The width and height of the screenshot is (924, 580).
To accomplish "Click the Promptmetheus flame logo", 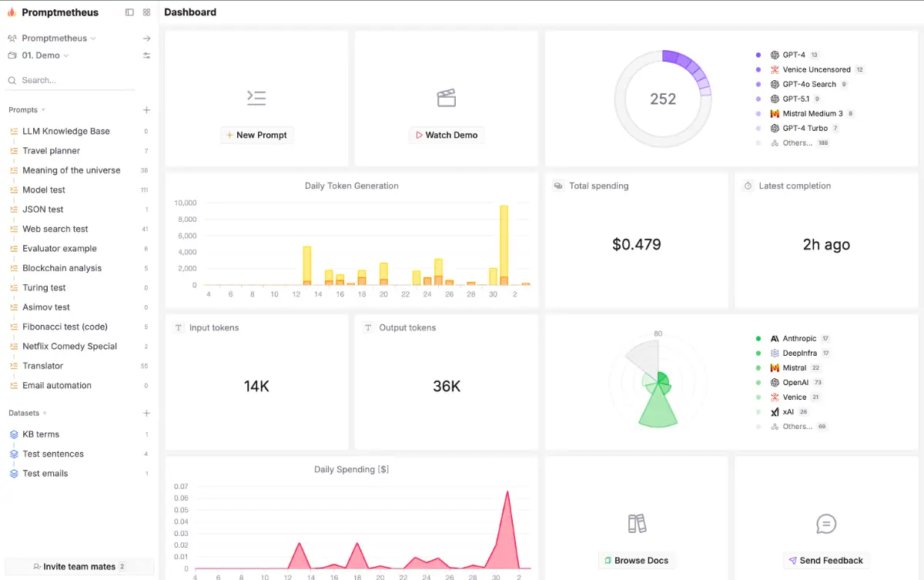I will 12,12.
